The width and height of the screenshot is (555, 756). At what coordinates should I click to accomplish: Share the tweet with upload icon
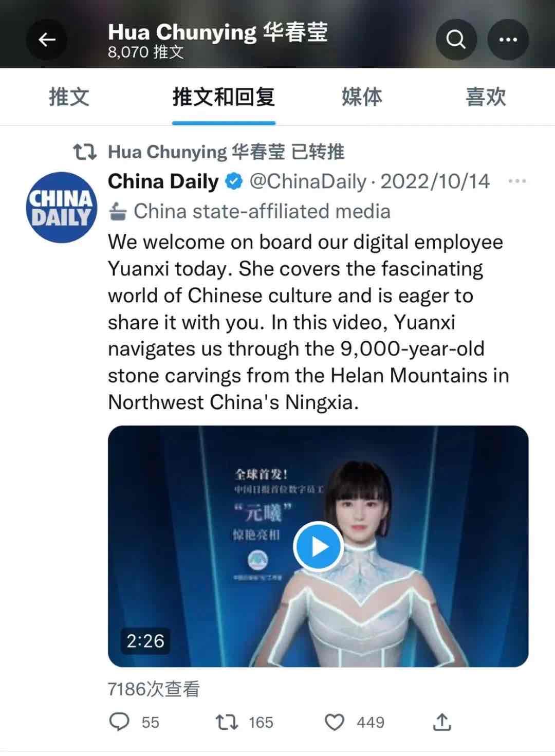pyautogui.click(x=442, y=722)
